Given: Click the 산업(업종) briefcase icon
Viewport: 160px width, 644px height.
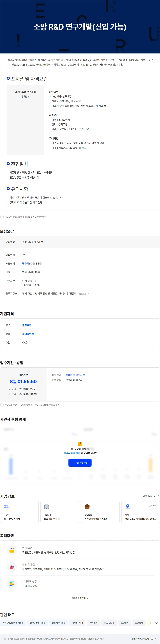Looking at the screenshot, I should [87, 507].
